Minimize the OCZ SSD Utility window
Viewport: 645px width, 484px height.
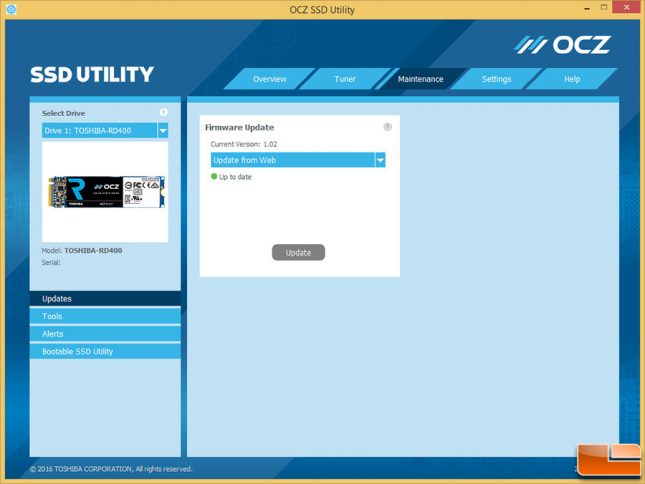click(x=587, y=8)
